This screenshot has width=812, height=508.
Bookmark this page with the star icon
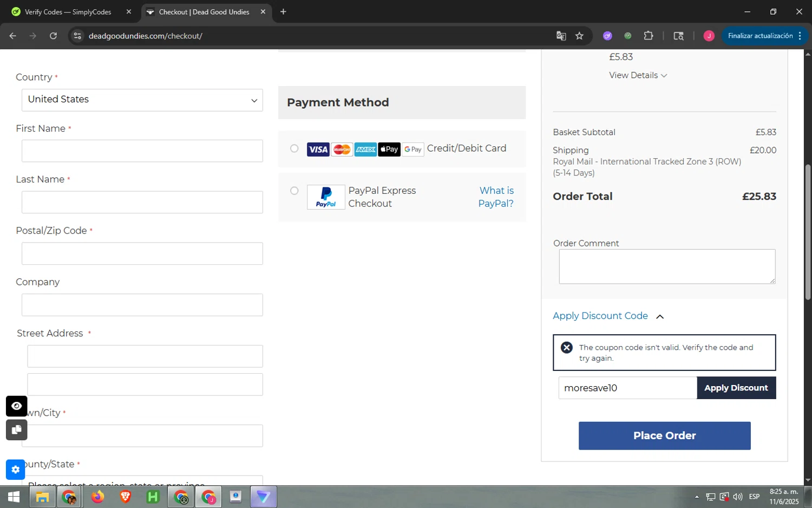point(579,36)
